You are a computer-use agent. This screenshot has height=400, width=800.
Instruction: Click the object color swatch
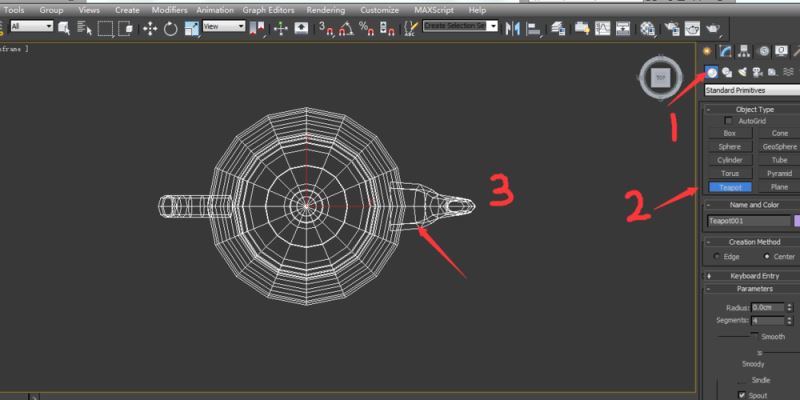click(797, 221)
